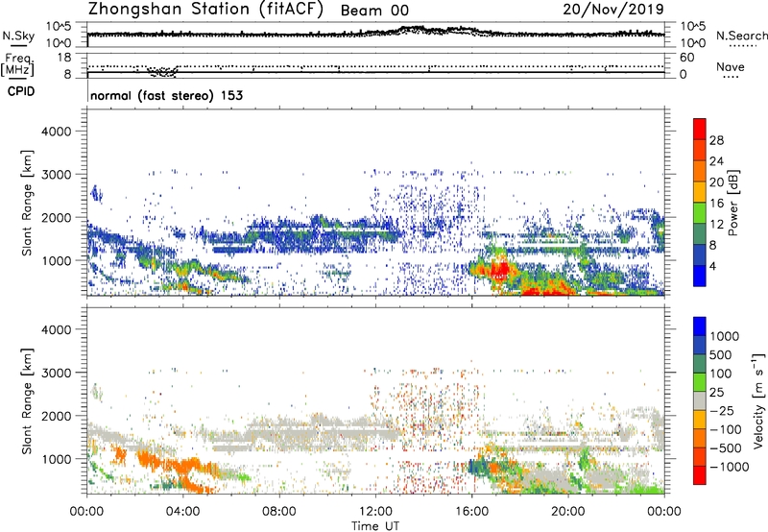768x532 pixels.
Task: Select the 18 tick on frequency axis
Action: [x=64, y=58]
